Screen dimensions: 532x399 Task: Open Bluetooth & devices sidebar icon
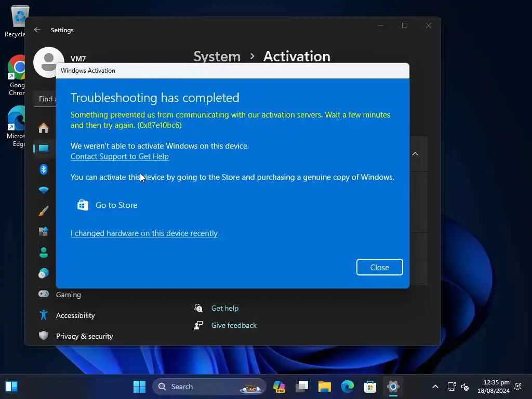point(44,169)
